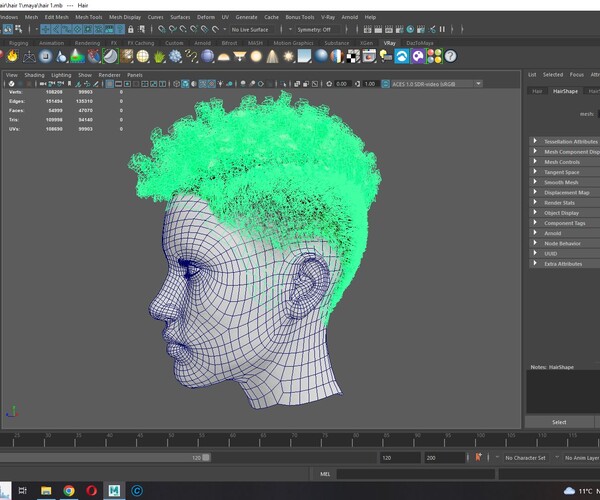600x500 pixels.
Task: Switch to the XGen shelf tab
Action: pos(366,43)
